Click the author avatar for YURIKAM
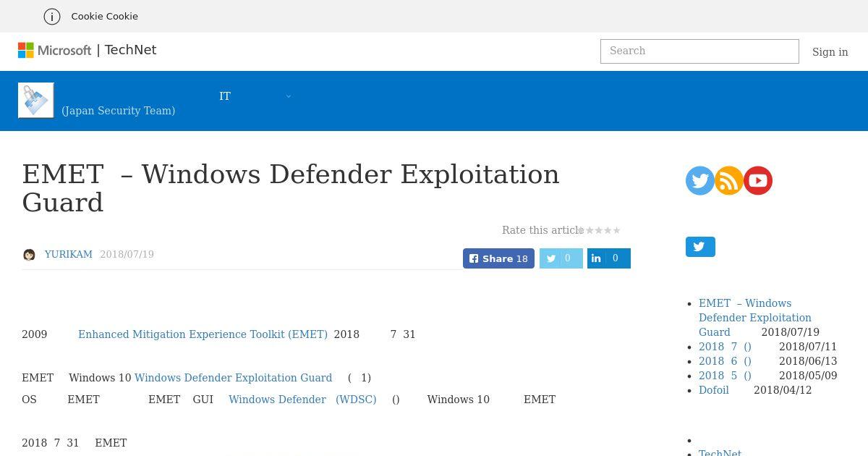The width and height of the screenshot is (868, 456). [x=30, y=255]
